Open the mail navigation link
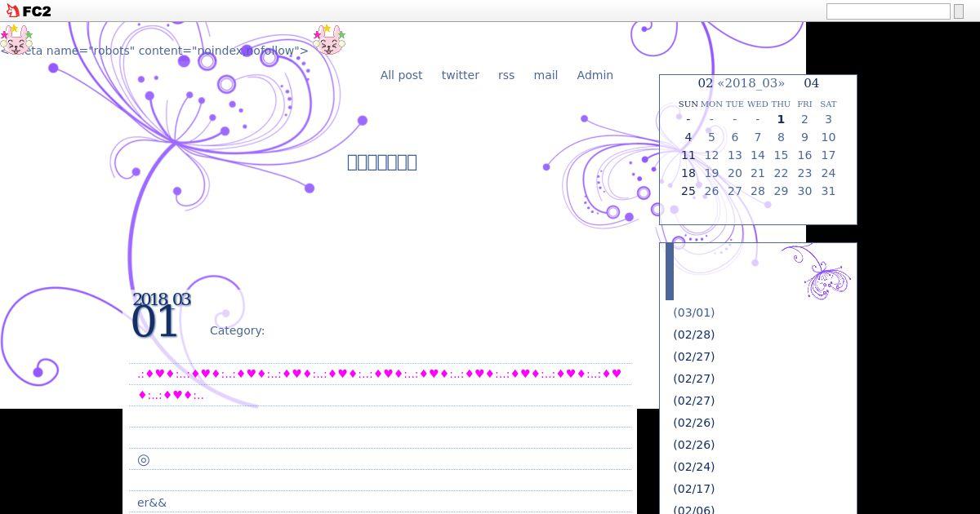The height and width of the screenshot is (514, 980). coord(546,75)
